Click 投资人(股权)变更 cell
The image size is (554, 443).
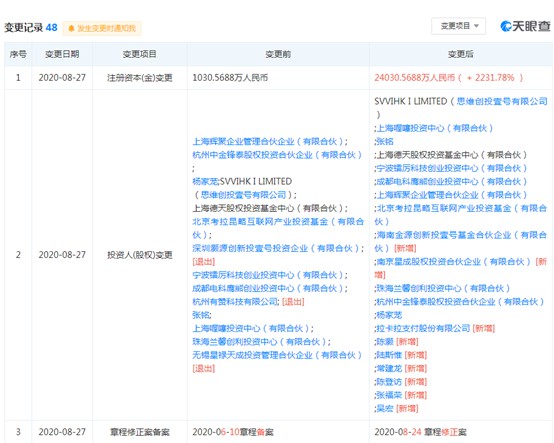tap(140, 255)
